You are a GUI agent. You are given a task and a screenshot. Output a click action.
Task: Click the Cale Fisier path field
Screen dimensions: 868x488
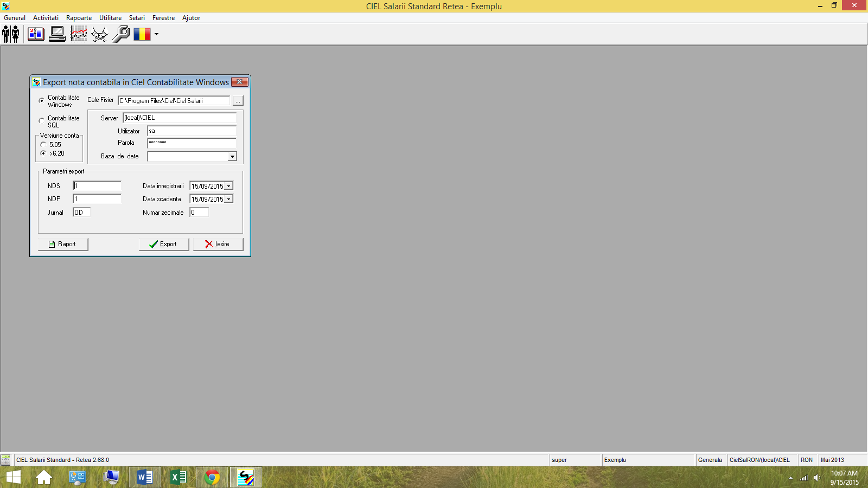tap(174, 101)
